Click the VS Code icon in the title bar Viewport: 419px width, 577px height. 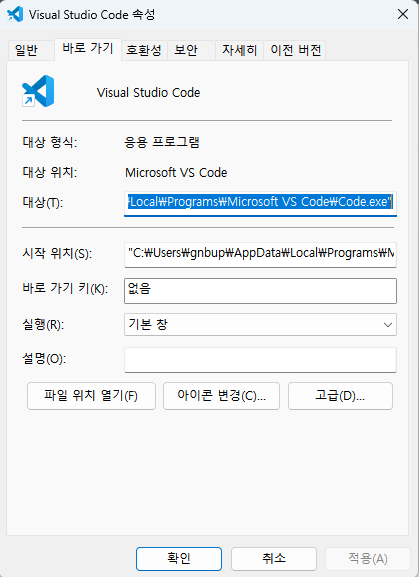click(x=15, y=14)
